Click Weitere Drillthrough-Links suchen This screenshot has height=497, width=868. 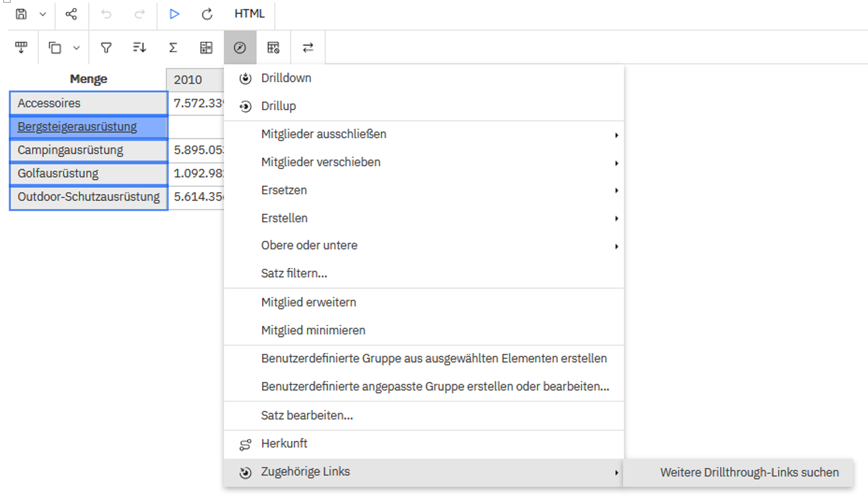749,473
